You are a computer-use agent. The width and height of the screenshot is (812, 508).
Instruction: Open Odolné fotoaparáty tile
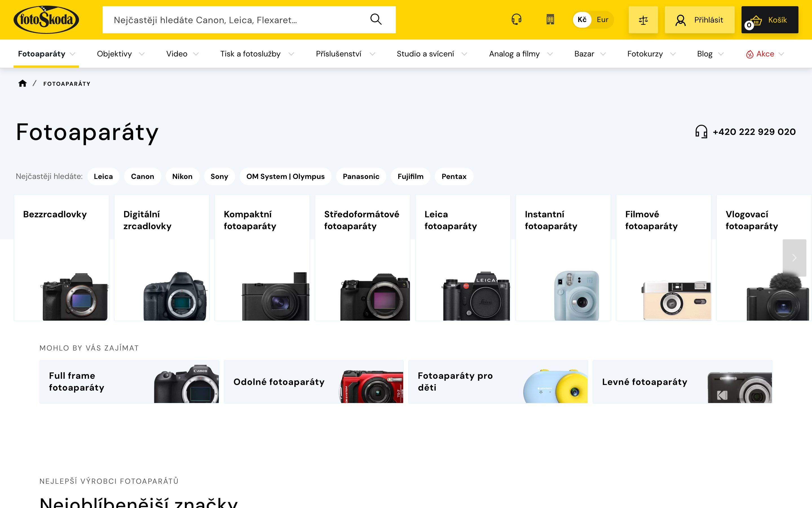coord(314,382)
